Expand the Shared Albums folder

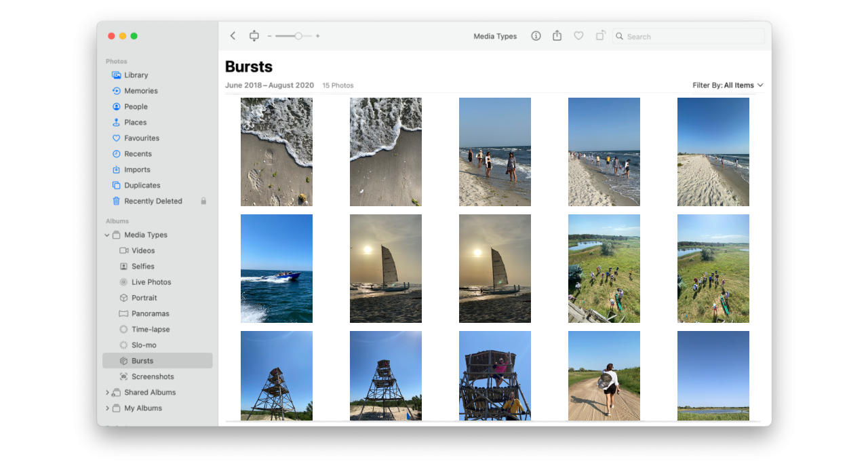coord(107,393)
